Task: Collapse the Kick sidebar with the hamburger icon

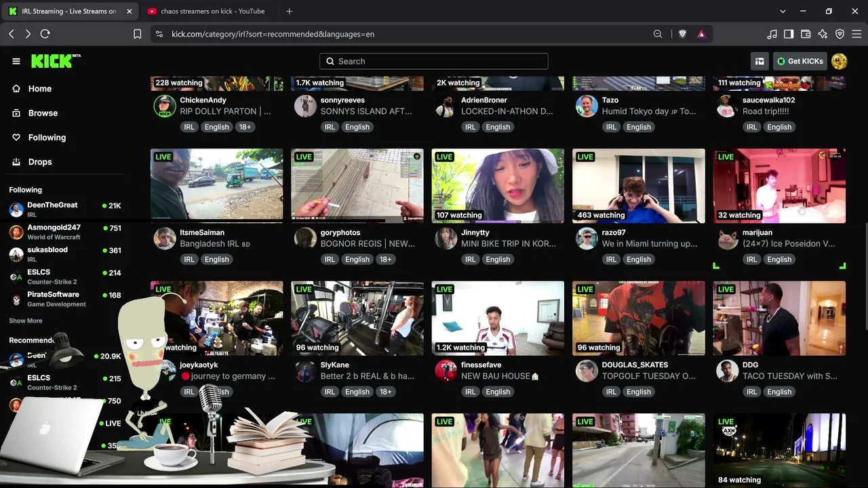Action: point(16,61)
